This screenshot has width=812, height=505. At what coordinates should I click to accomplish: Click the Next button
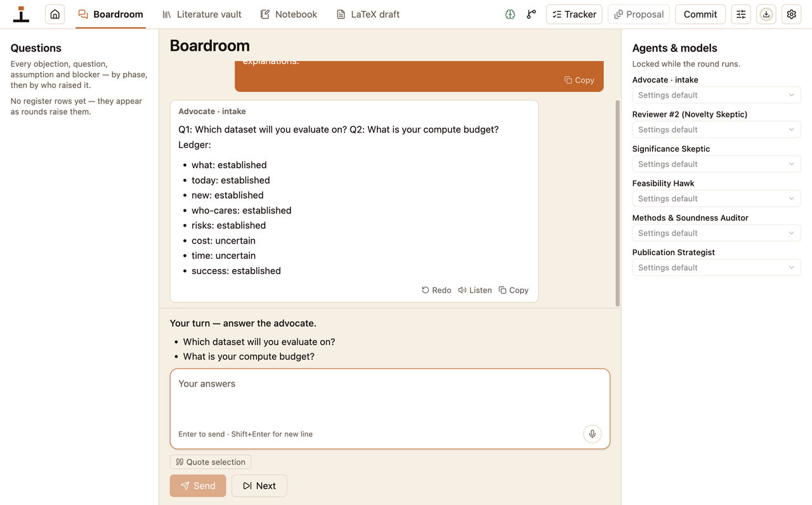click(x=259, y=486)
